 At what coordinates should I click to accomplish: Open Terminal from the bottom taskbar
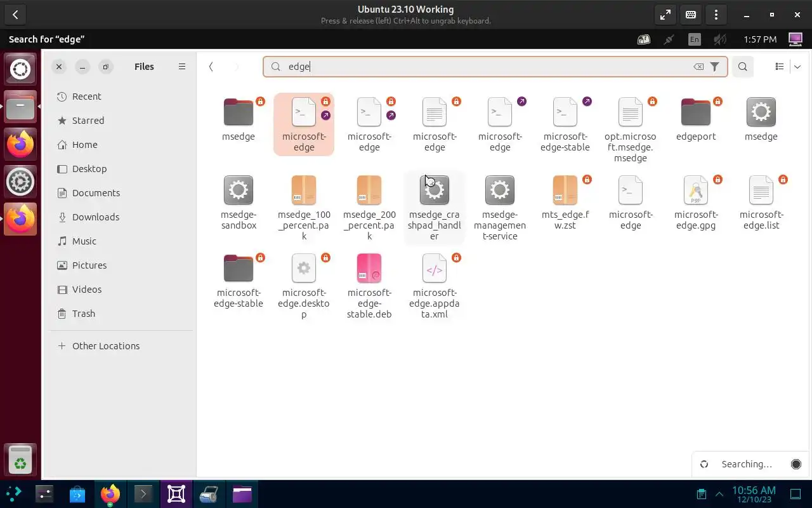143,494
